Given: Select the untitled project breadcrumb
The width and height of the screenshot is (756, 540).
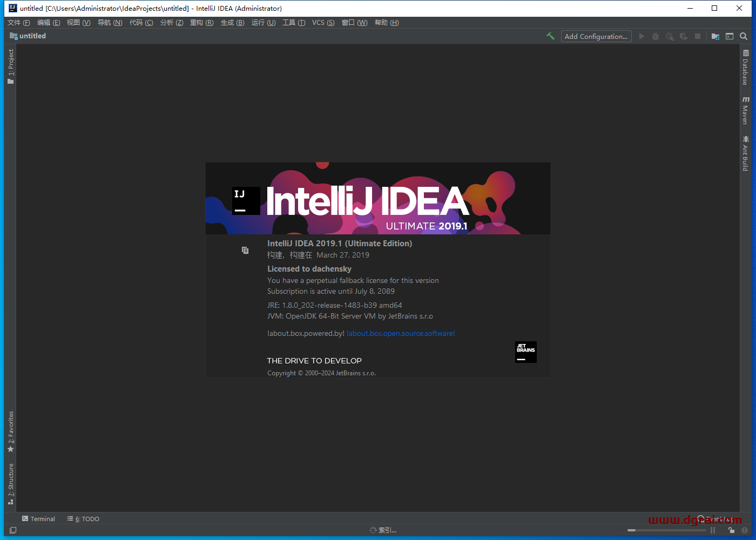Looking at the screenshot, I should pos(28,36).
